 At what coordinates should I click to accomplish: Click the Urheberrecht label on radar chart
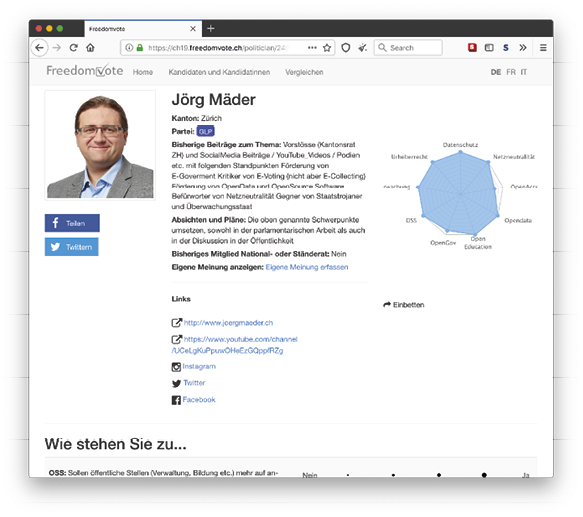(409, 157)
